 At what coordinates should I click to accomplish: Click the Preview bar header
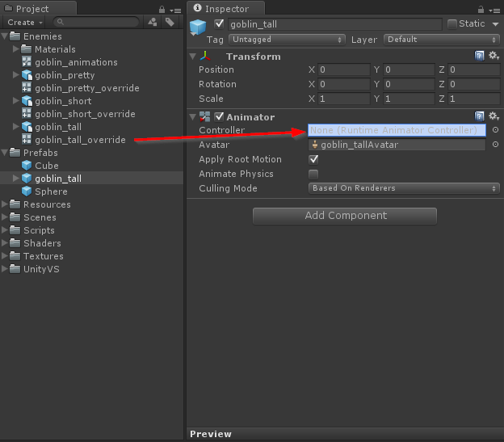pos(345,434)
